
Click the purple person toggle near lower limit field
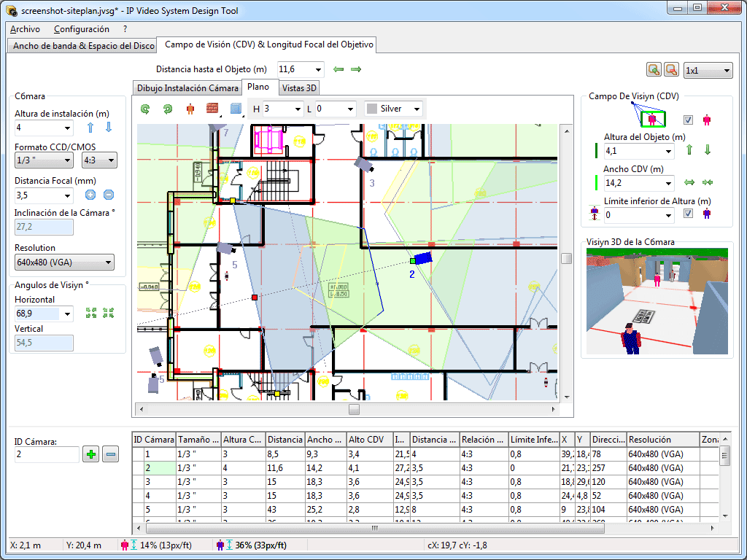[x=705, y=213]
